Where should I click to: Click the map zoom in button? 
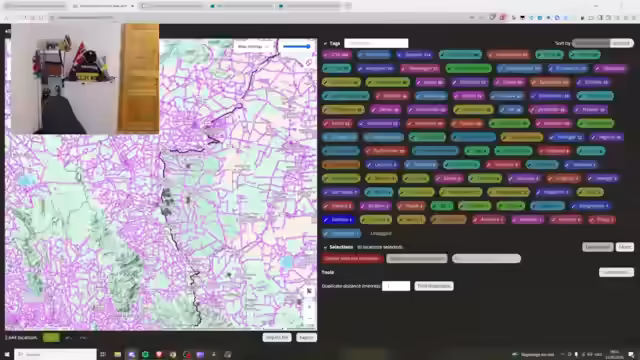pos(309,307)
